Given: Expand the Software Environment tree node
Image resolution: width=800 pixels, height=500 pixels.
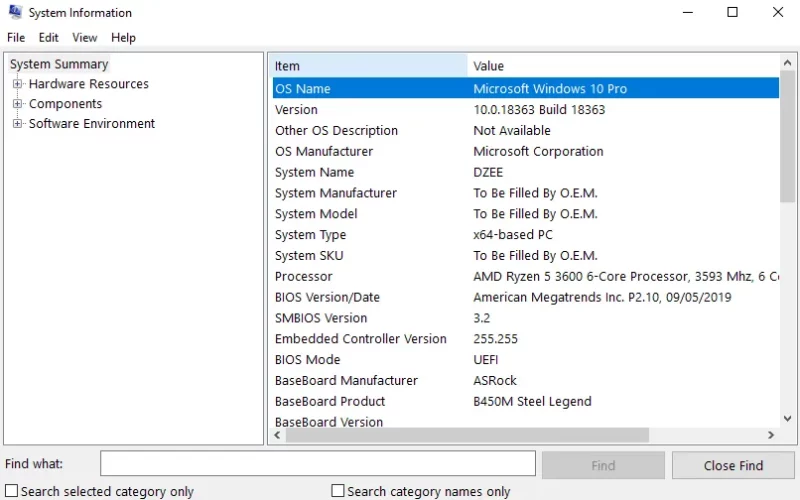Looking at the screenshot, I should (x=17, y=123).
